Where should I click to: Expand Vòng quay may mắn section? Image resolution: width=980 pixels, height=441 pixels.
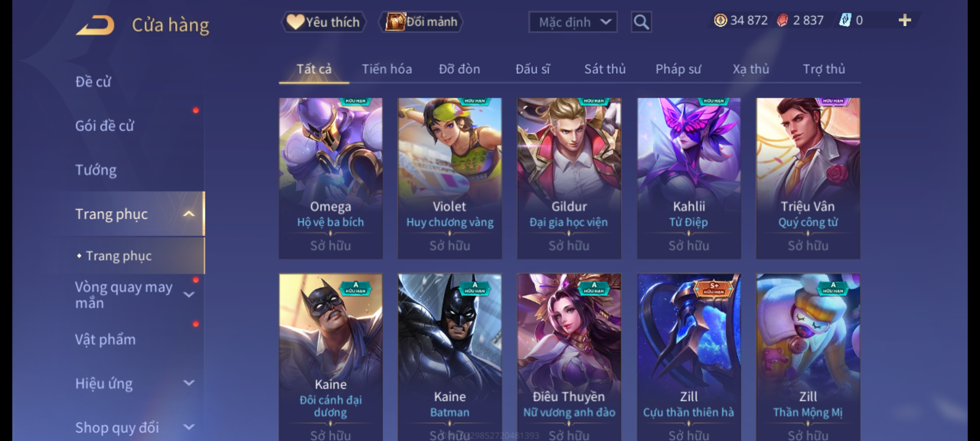pyautogui.click(x=189, y=295)
